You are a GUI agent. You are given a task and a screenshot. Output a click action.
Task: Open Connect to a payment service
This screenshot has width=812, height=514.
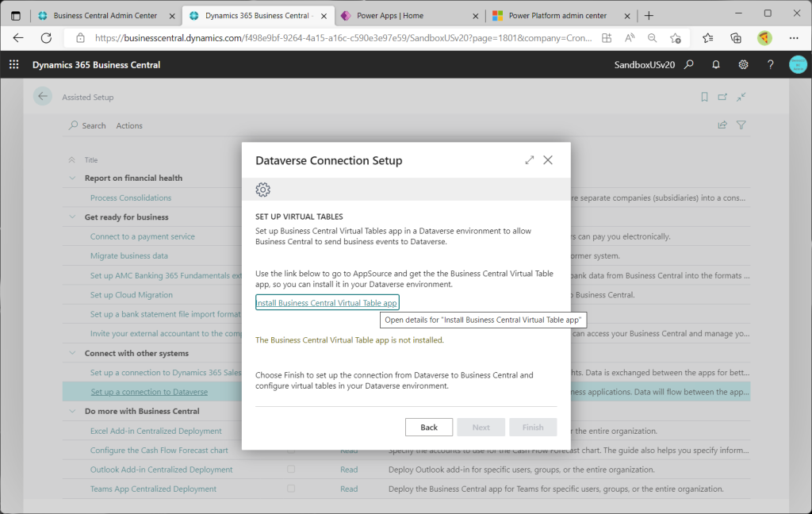[x=143, y=236]
